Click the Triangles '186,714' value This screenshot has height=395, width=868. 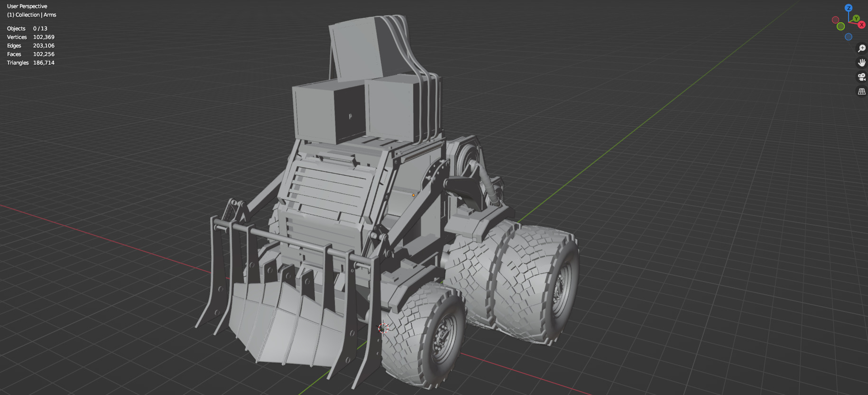pyautogui.click(x=44, y=63)
